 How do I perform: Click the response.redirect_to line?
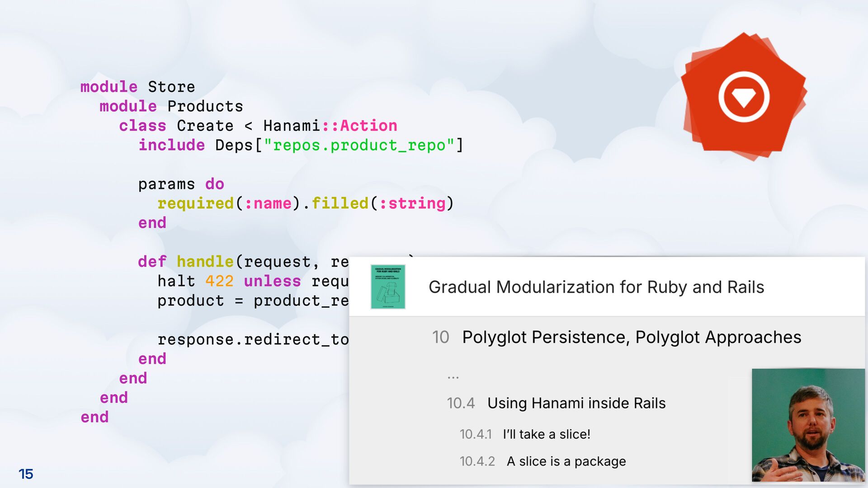tap(252, 339)
